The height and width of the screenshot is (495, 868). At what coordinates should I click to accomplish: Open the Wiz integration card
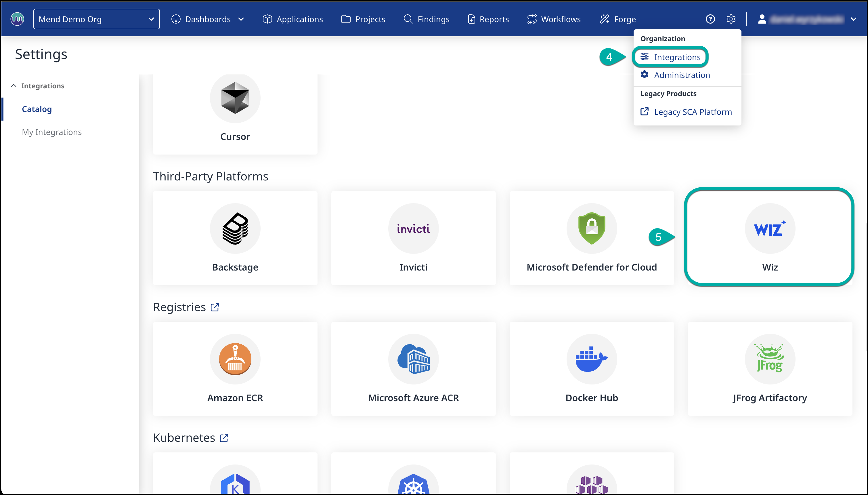tap(769, 237)
